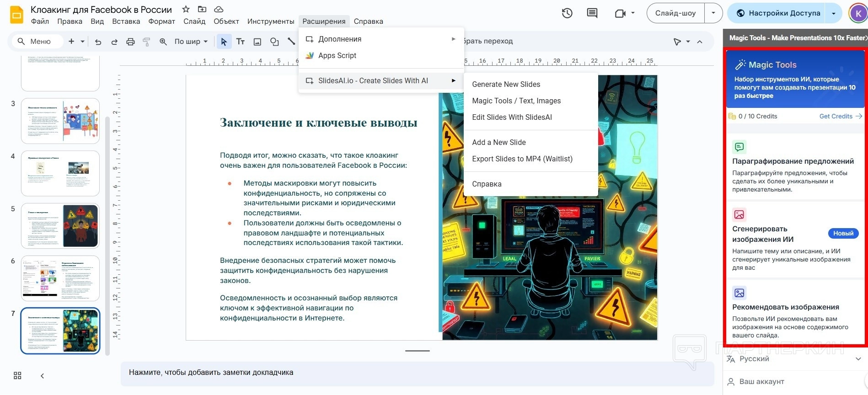Star the presentation title
The height and width of the screenshot is (395, 868).
pos(186,9)
